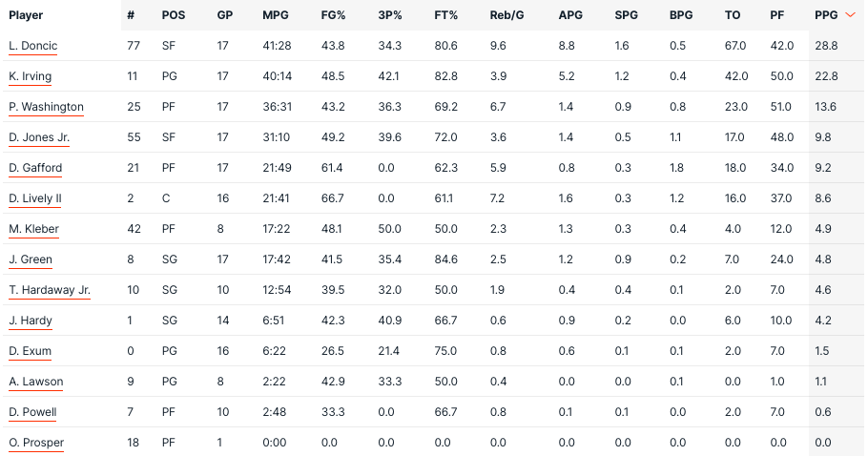Open A. Lawson player link
This screenshot has height=456, width=868.
(x=36, y=382)
